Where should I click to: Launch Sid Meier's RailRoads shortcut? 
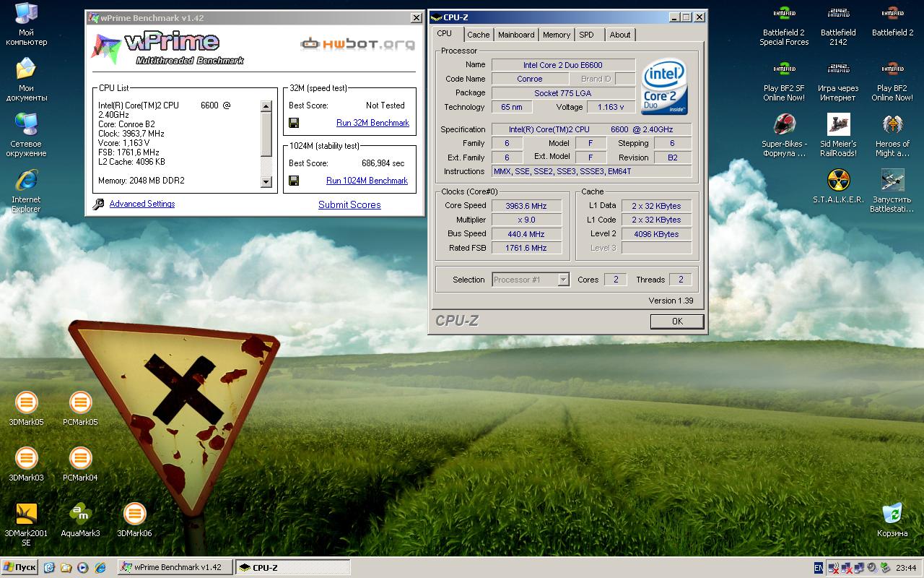click(838, 135)
